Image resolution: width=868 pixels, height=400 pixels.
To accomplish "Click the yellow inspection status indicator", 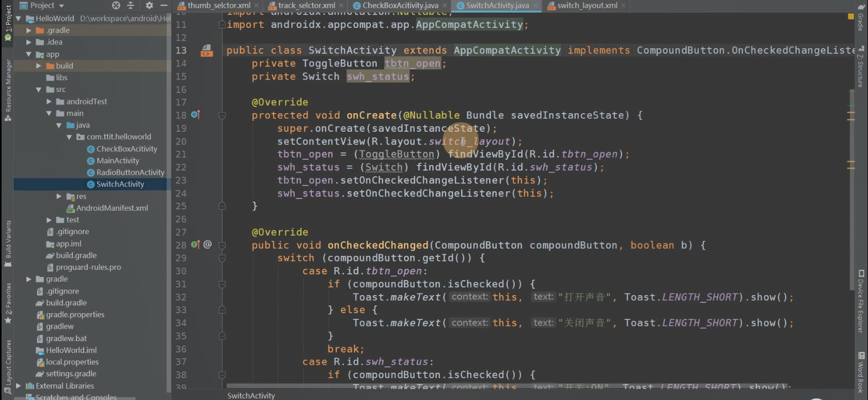I will pyautogui.click(x=851, y=17).
